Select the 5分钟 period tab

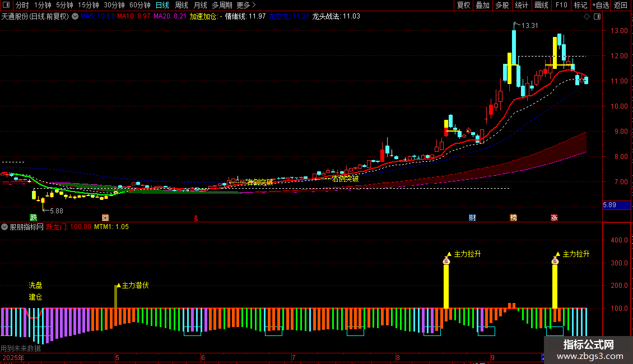pos(64,5)
